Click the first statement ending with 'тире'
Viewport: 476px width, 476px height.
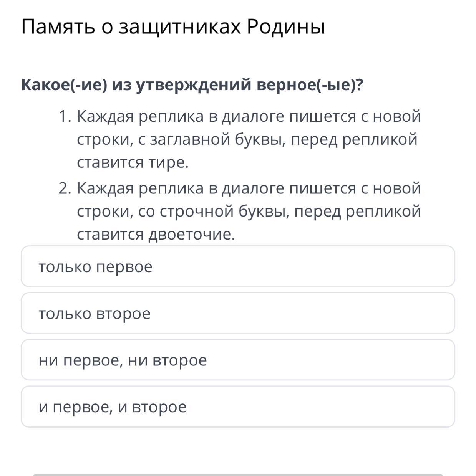click(x=248, y=139)
